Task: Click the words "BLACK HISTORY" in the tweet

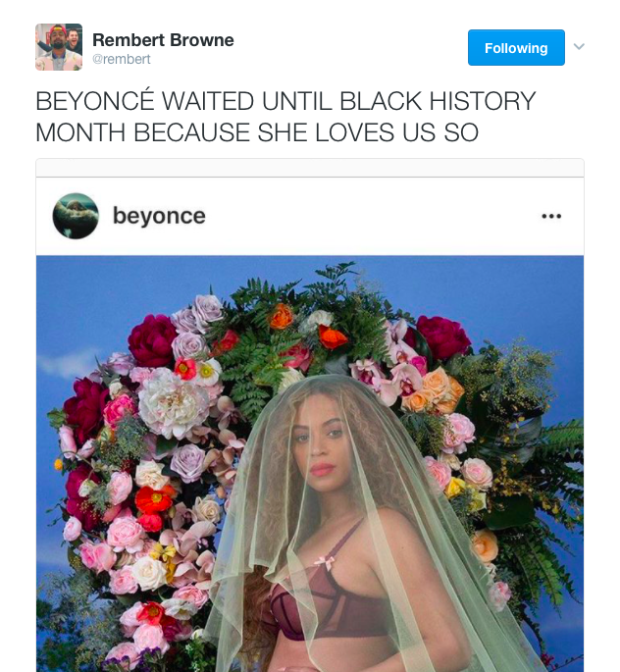Action: point(438,101)
